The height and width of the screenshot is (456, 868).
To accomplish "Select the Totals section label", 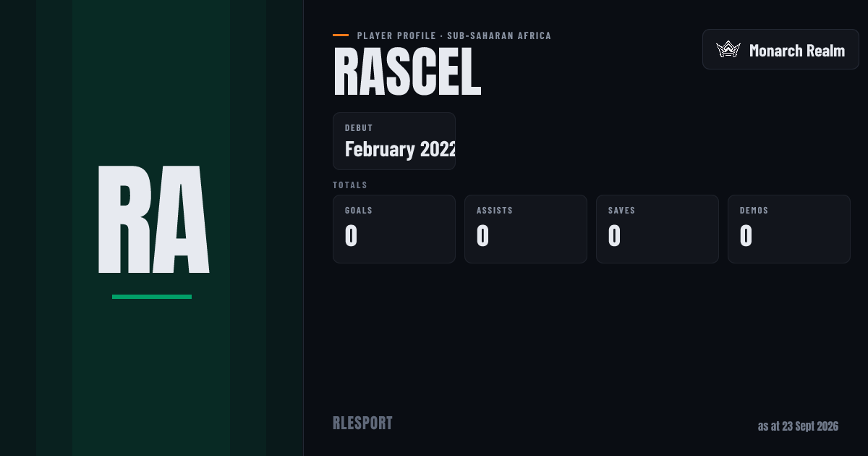I will (350, 185).
